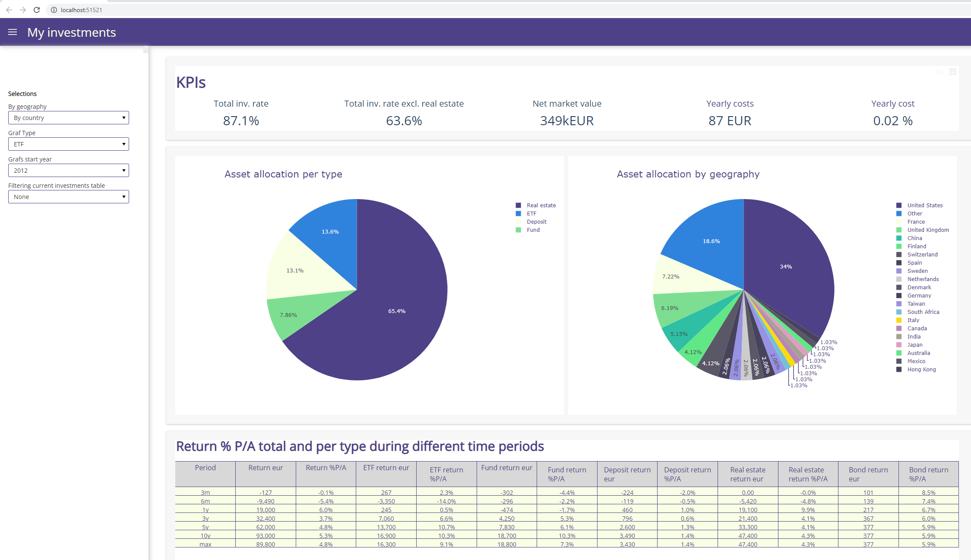
Task: Click the URL field showing localhost:51521
Action: [82, 9]
